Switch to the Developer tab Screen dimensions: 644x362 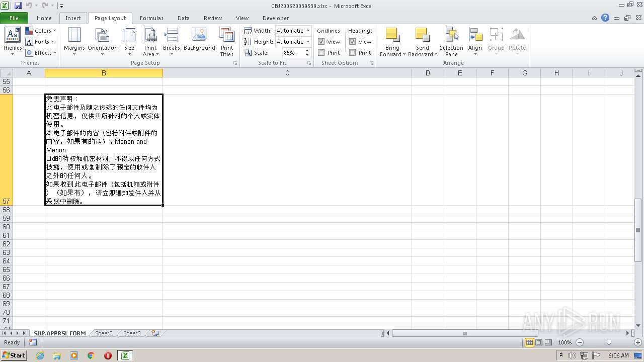276,18
